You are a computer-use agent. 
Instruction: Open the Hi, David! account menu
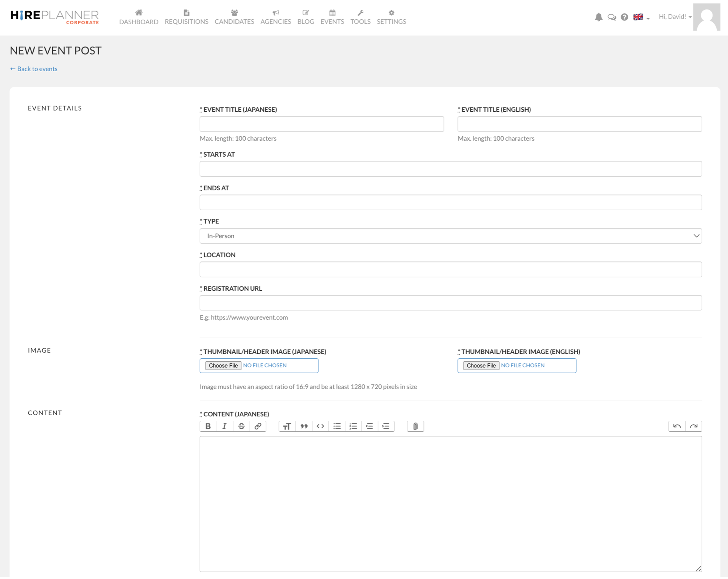(x=674, y=17)
